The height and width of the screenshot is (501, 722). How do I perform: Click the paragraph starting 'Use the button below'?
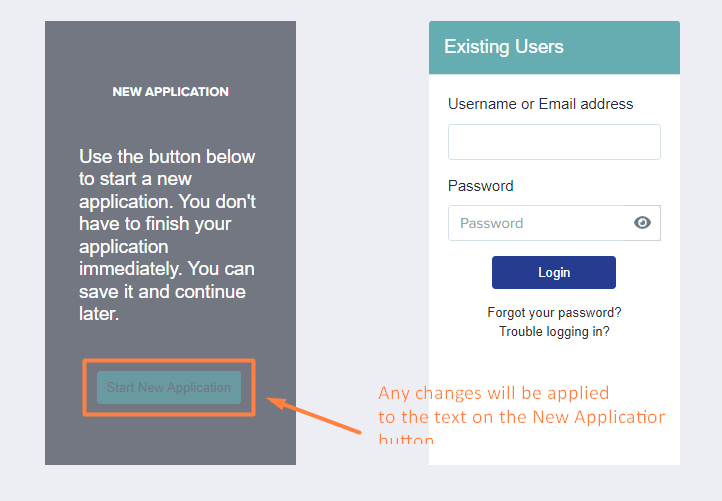(167, 235)
